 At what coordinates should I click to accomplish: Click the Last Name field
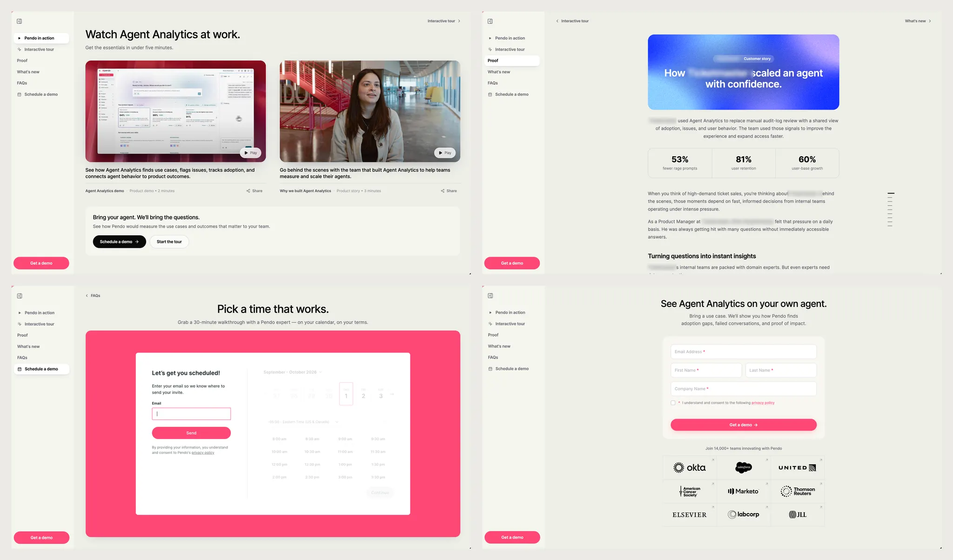781,370
